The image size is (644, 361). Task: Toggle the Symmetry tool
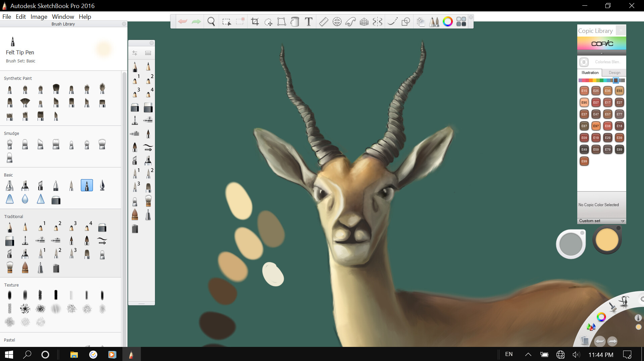[377, 22]
